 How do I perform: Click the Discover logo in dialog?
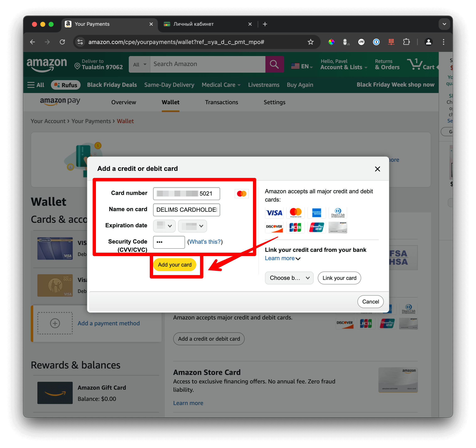pyautogui.click(x=274, y=227)
